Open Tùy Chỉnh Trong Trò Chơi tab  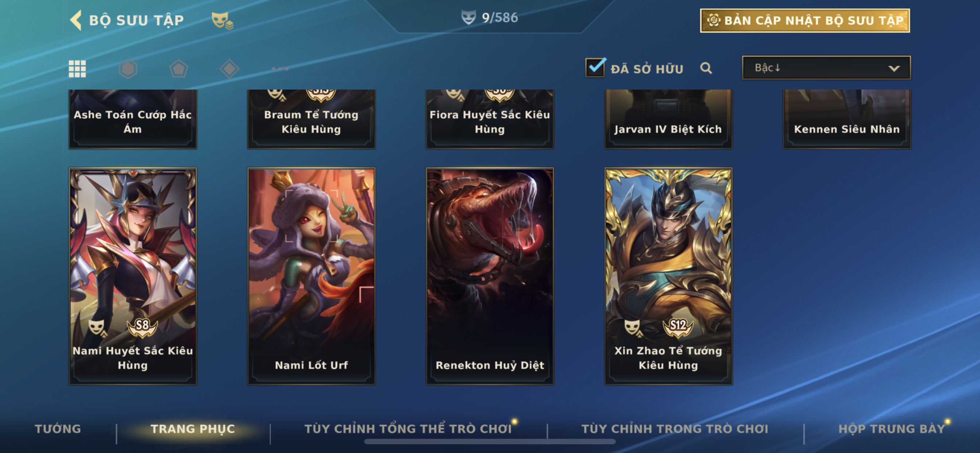pos(674,429)
